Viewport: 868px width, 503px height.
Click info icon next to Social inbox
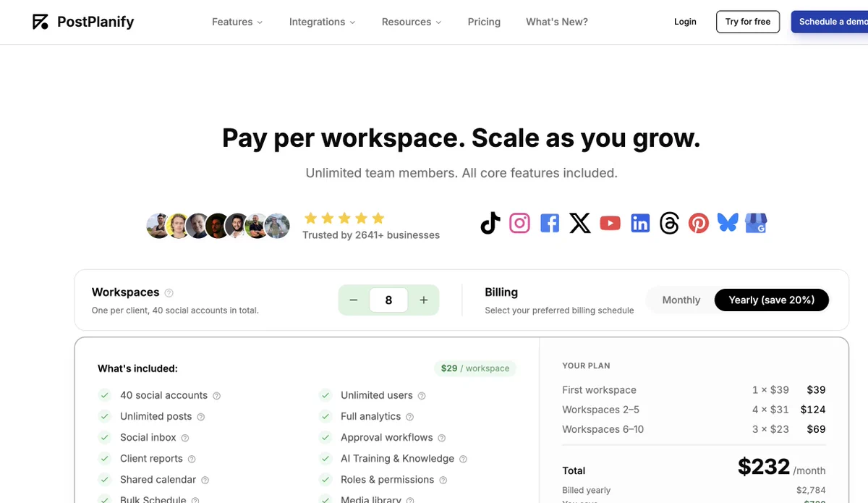tap(185, 438)
